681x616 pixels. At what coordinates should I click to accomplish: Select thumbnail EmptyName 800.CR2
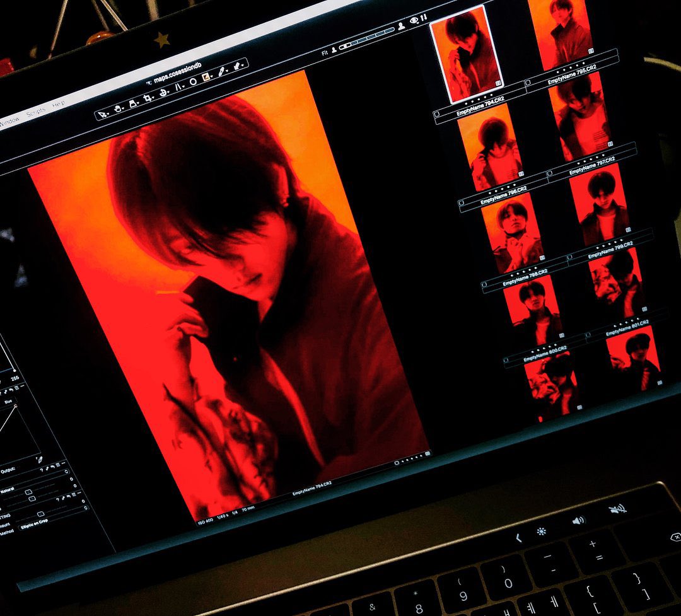532,310
